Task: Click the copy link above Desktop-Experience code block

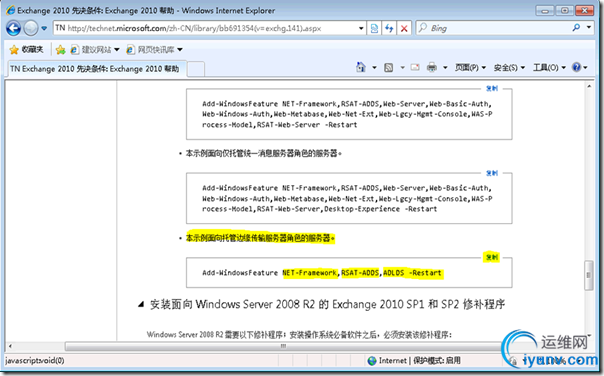Action: [492, 173]
